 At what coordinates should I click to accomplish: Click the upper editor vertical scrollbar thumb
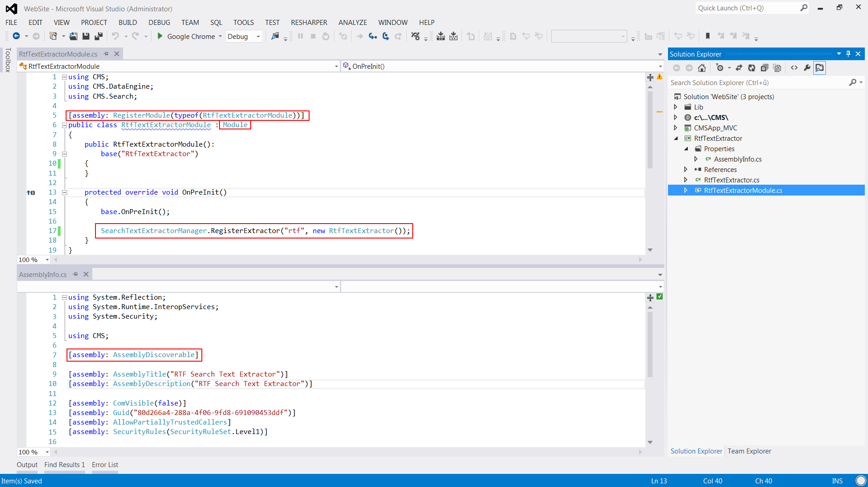(650, 130)
